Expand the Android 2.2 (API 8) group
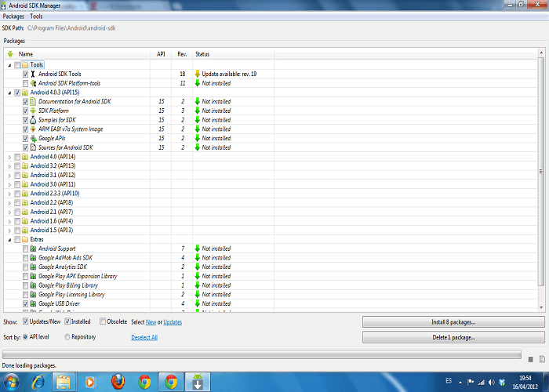 tap(9, 203)
